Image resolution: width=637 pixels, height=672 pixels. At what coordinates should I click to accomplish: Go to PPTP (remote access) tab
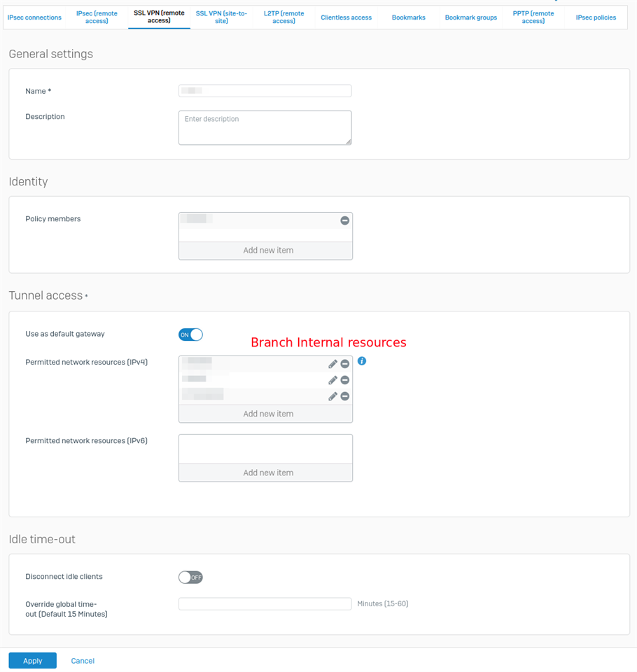tap(533, 17)
